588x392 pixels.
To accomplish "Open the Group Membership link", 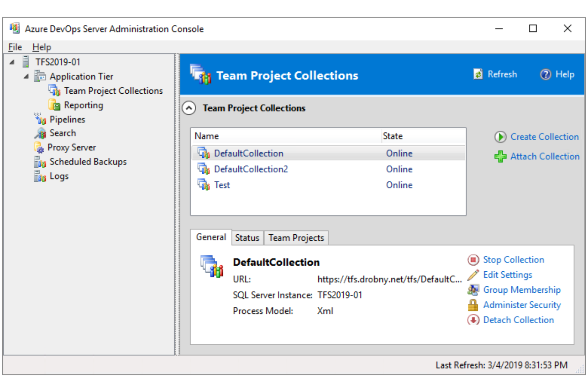I will [x=522, y=290].
